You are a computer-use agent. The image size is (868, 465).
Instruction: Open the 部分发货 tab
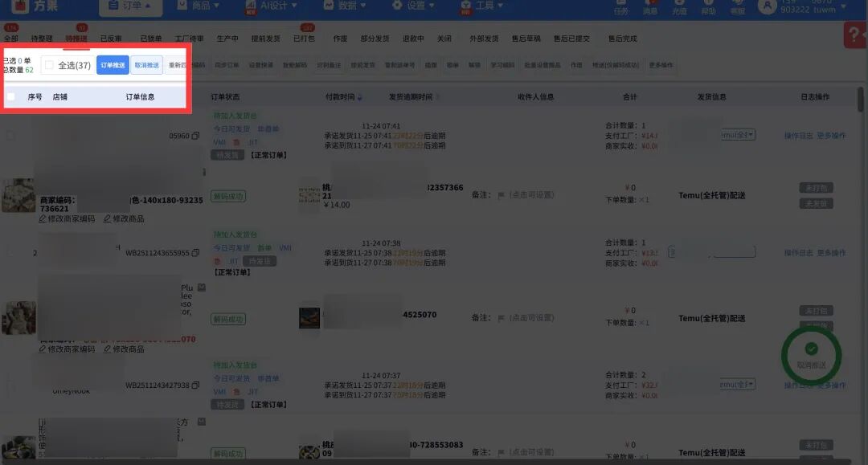[x=375, y=39]
